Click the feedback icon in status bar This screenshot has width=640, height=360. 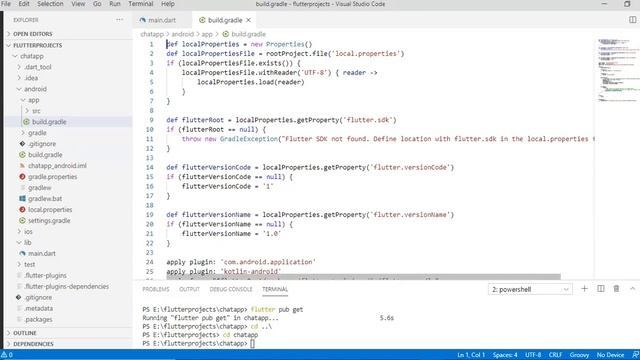tap(635, 355)
